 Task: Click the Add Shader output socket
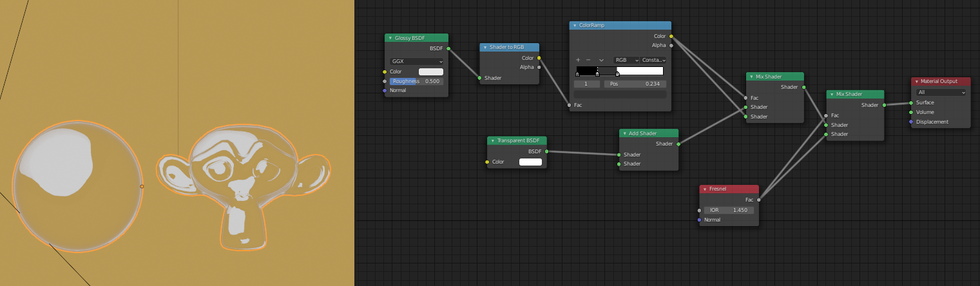(678, 144)
